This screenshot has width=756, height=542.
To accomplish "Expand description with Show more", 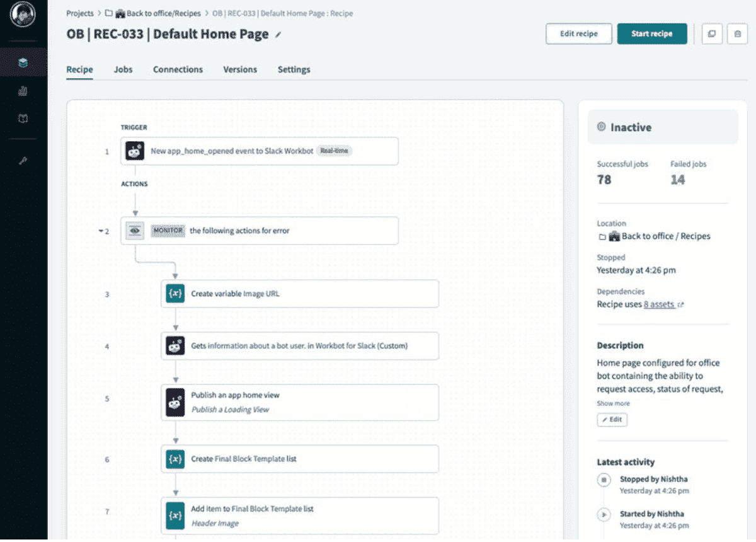I will [x=613, y=403].
